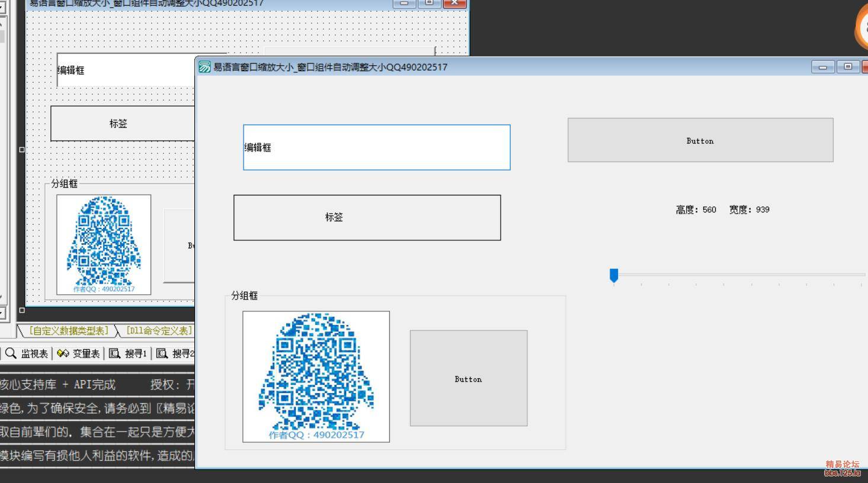
Task: Click the 作者QQ：490202517 caption in front window
Action: point(316,434)
